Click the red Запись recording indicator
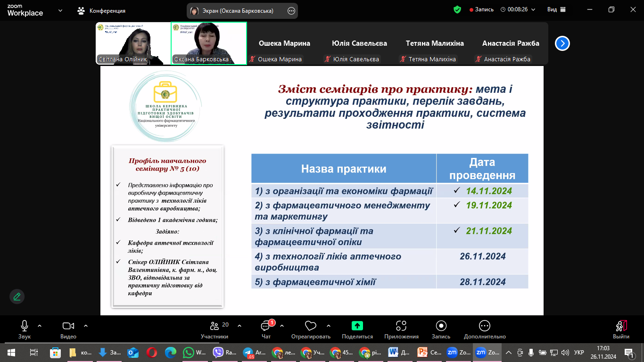The height and width of the screenshot is (362, 644). [x=481, y=9]
